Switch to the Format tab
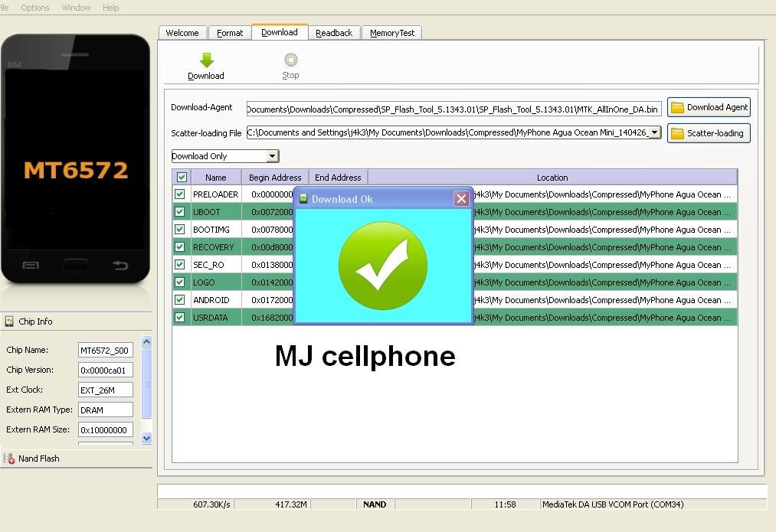Screen dimensions: 776x532 [229, 33]
